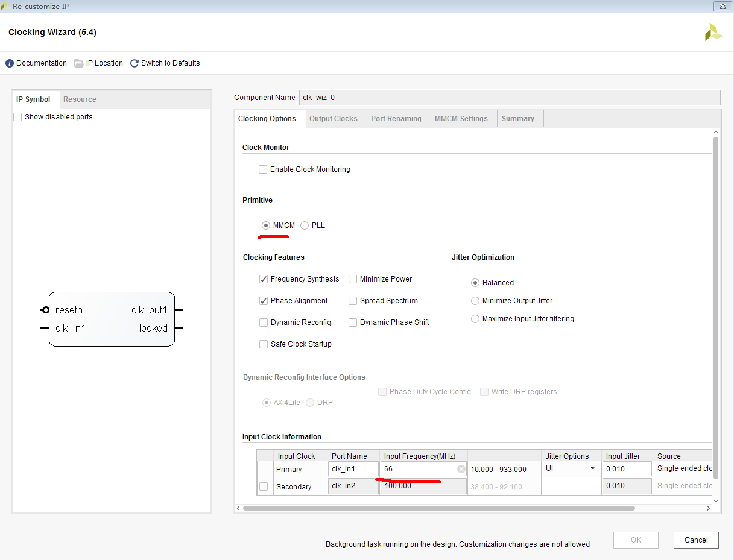Select the PLL primitive
Image resolution: width=734 pixels, height=560 pixels.
[306, 225]
